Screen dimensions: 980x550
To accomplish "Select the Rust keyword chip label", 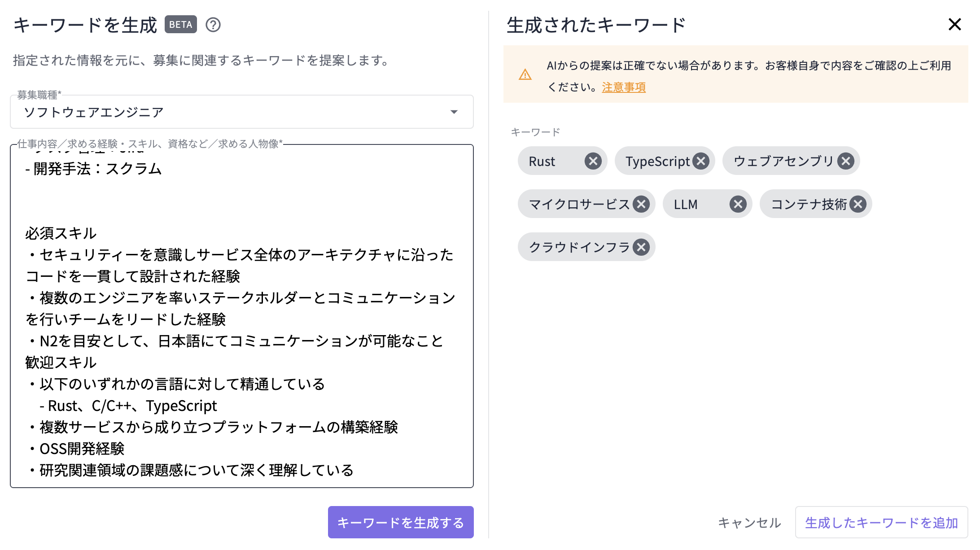I will [x=543, y=161].
